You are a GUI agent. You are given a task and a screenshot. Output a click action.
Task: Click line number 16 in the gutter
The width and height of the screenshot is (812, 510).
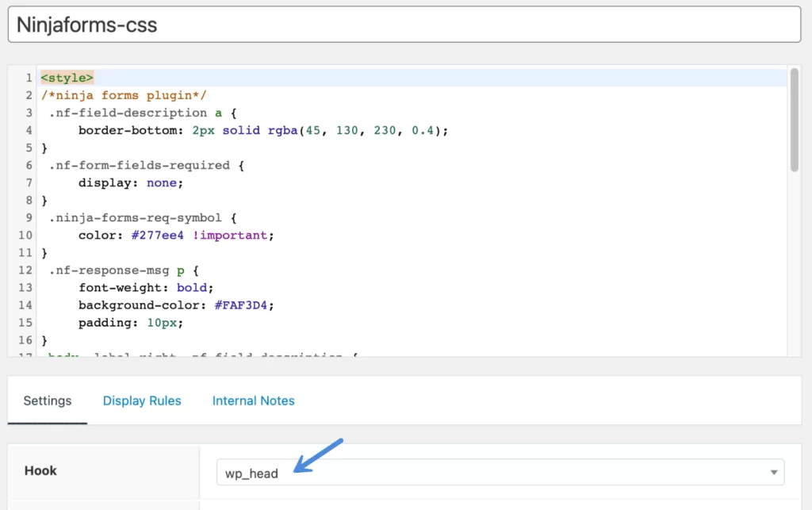coord(25,340)
